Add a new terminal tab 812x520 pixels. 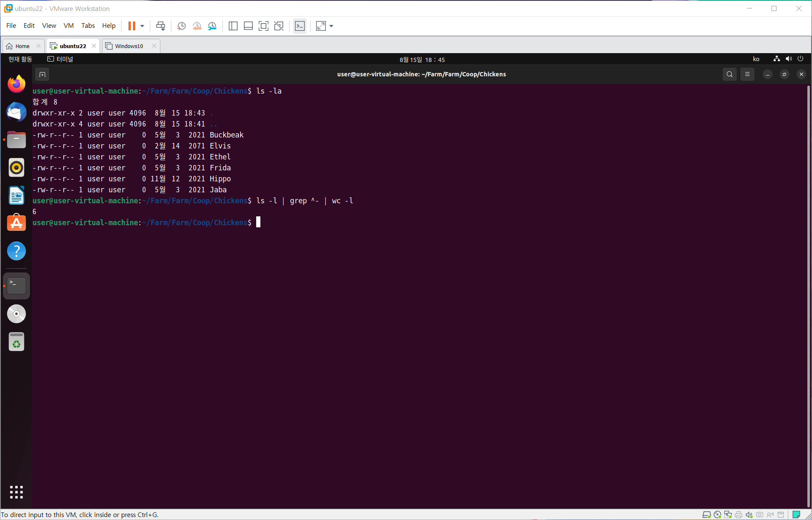click(x=42, y=74)
